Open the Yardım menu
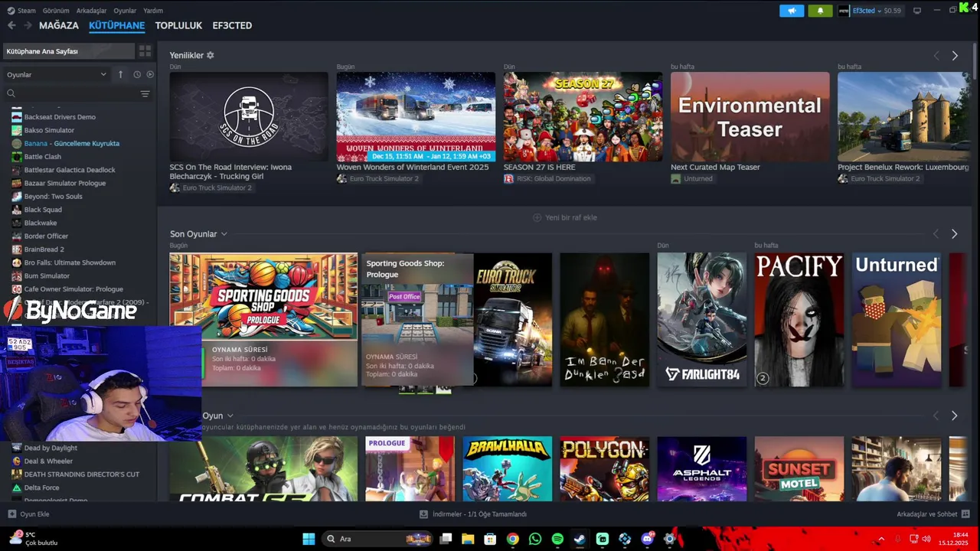The height and width of the screenshot is (551, 980). pos(153,11)
